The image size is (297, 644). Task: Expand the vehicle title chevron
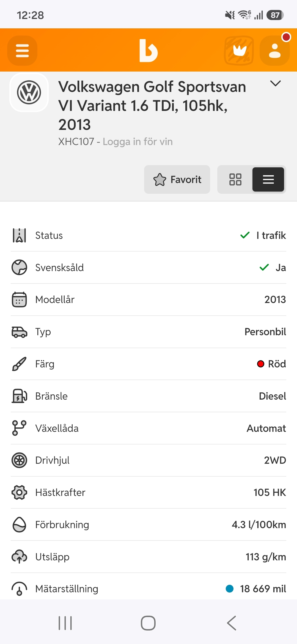(x=275, y=83)
